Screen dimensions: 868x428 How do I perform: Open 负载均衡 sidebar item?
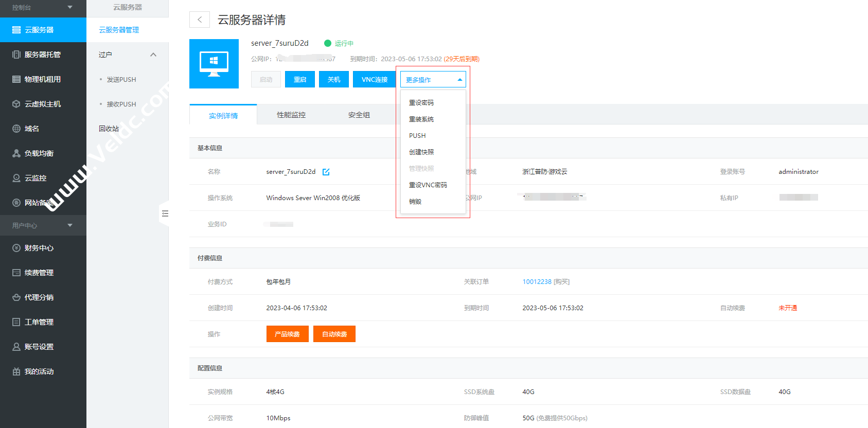pyautogui.click(x=39, y=153)
